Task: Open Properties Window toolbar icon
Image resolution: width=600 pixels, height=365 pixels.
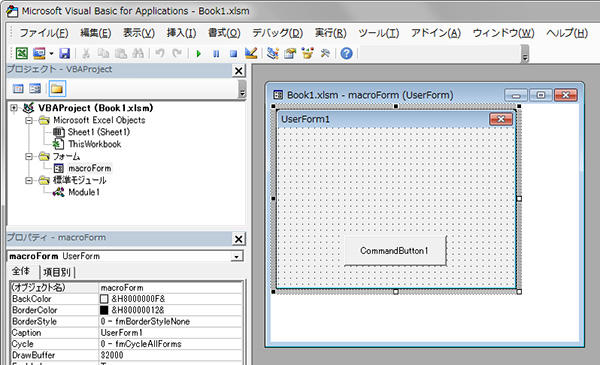Action: click(x=290, y=54)
